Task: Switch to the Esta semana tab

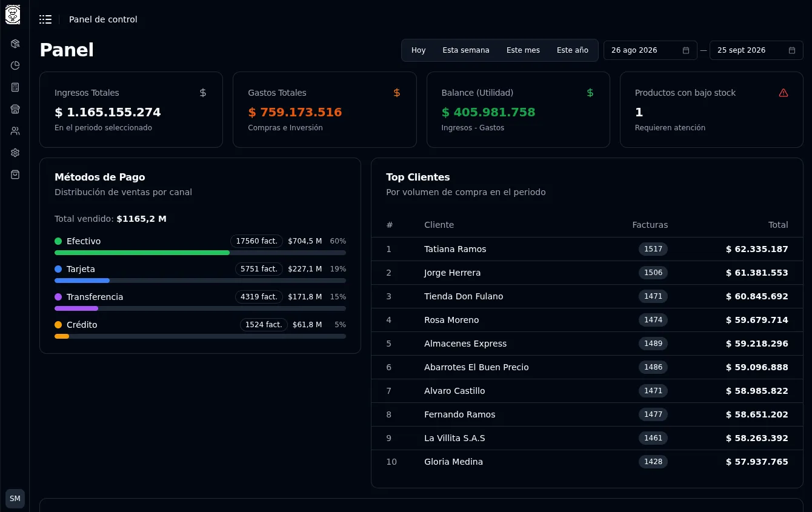Action: pos(466,50)
